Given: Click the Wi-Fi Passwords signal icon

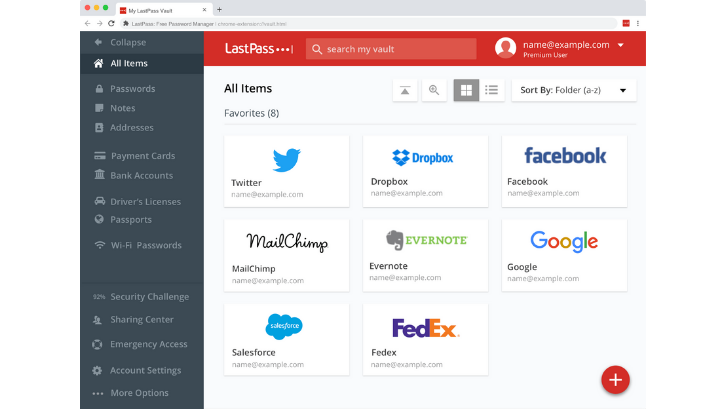Looking at the screenshot, I should point(100,245).
